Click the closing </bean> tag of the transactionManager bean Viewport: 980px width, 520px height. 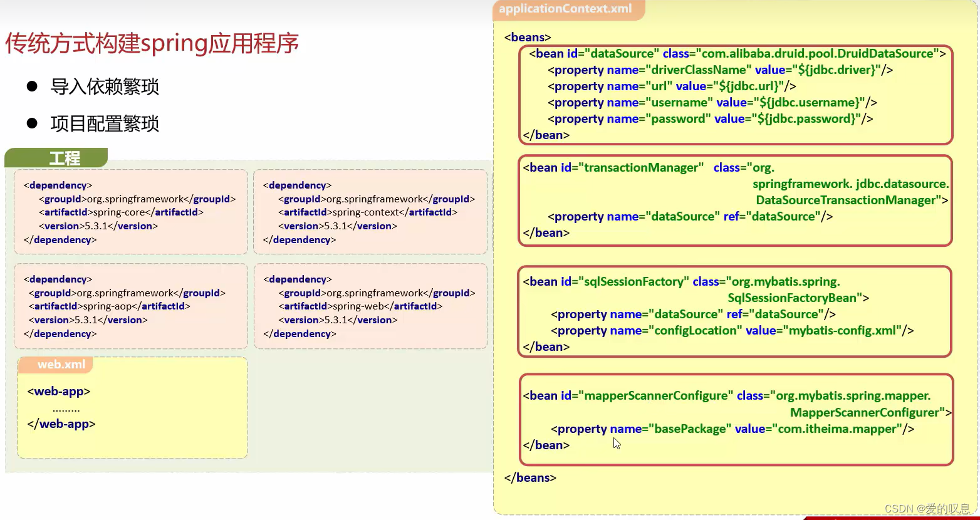click(546, 232)
